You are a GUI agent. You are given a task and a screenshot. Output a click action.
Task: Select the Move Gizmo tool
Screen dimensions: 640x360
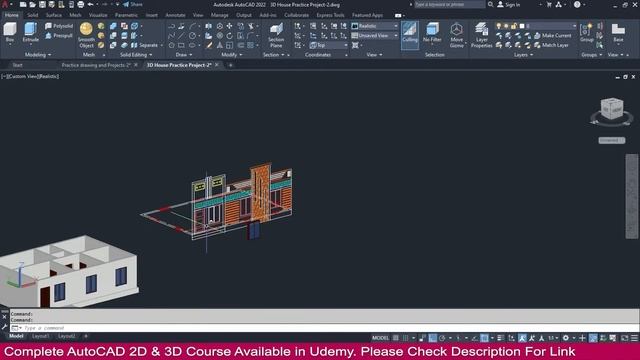click(x=457, y=35)
